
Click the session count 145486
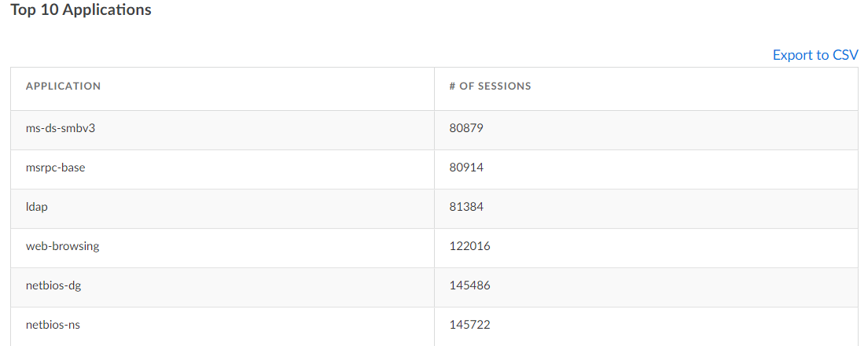pos(469,285)
